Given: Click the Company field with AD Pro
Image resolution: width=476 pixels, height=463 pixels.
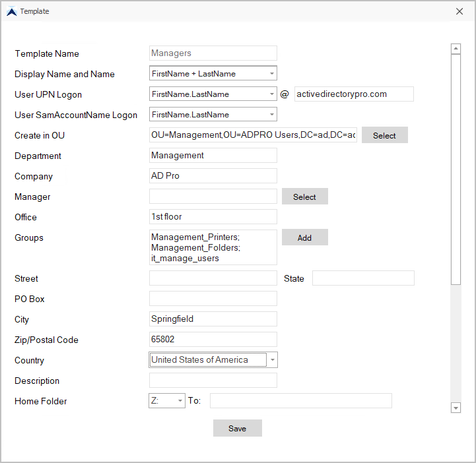Looking at the screenshot, I should [213, 176].
